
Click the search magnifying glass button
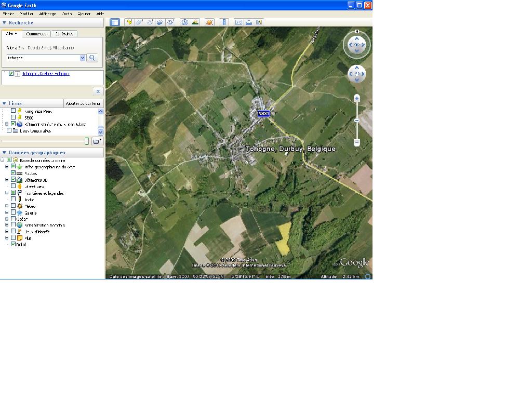click(x=92, y=58)
